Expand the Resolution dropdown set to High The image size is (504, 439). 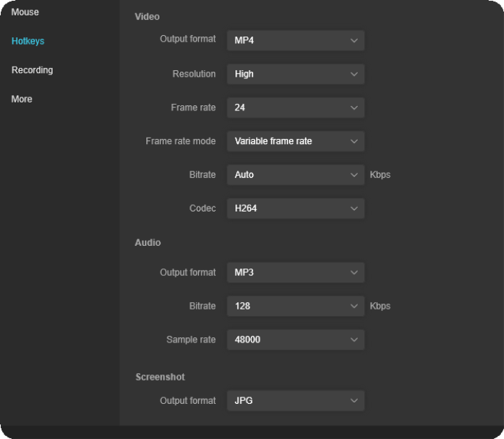295,74
